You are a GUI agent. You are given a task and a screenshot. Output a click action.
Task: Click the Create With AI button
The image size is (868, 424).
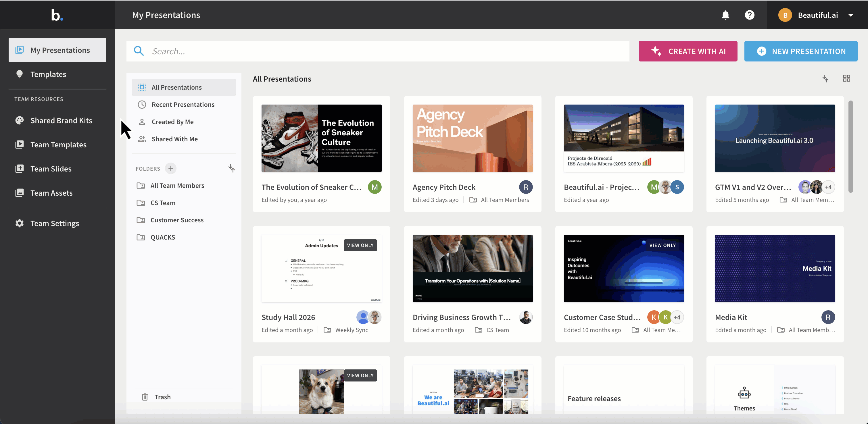688,51
